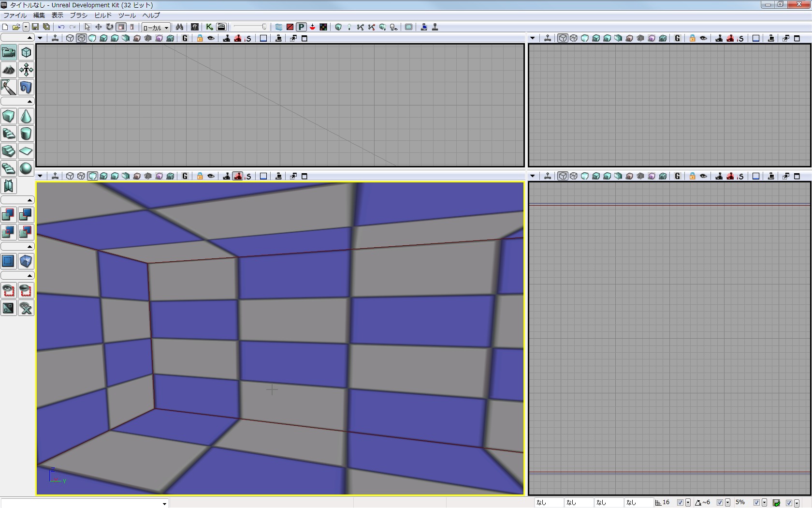Create a cube builder brush
This screenshot has height=508, width=812.
(x=9, y=117)
